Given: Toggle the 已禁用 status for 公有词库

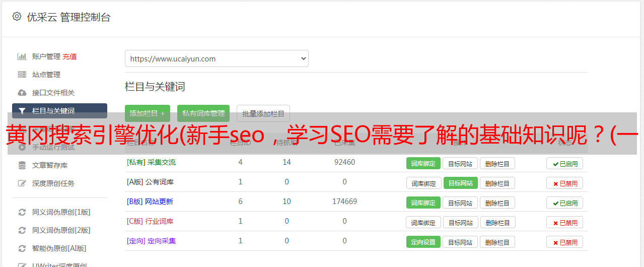Looking at the screenshot, I should [x=565, y=183].
